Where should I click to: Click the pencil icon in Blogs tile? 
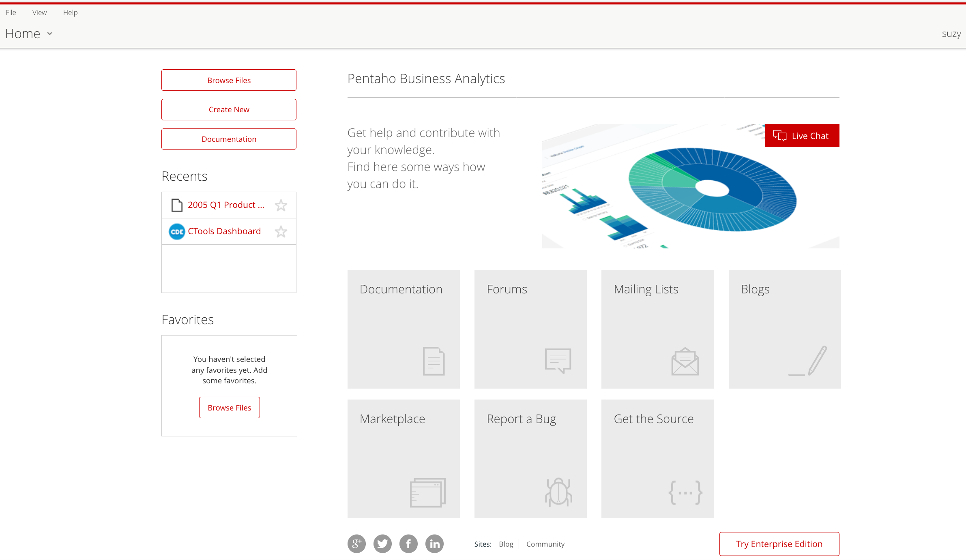(x=807, y=361)
